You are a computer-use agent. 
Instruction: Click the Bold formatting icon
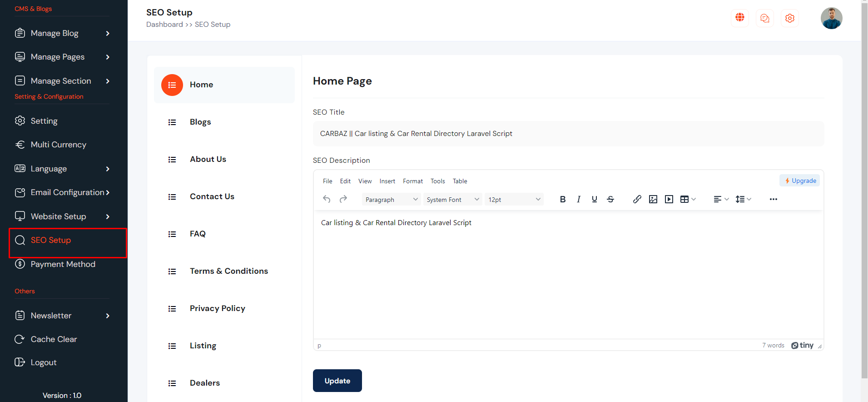(562, 199)
